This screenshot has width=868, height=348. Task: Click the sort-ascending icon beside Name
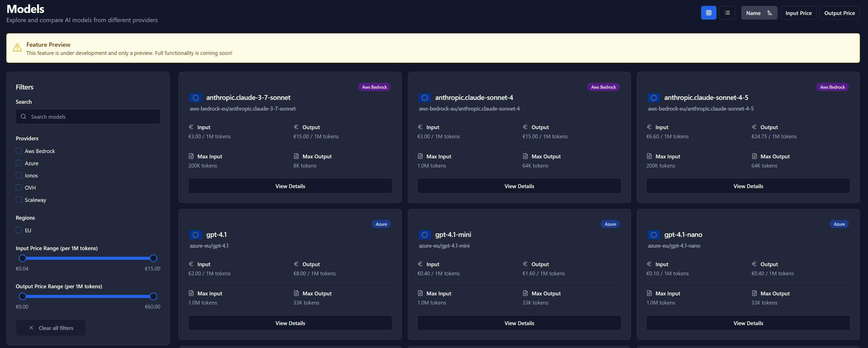click(x=769, y=13)
